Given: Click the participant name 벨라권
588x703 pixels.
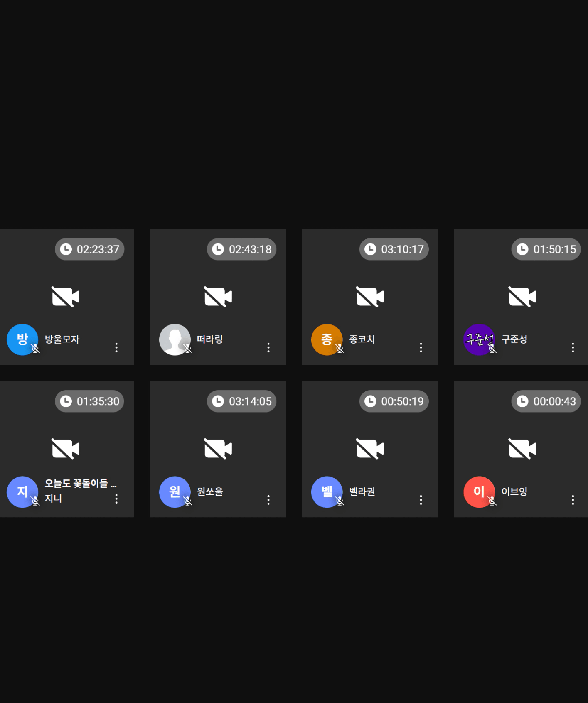Looking at the screenshot, I should coord(362,492).
